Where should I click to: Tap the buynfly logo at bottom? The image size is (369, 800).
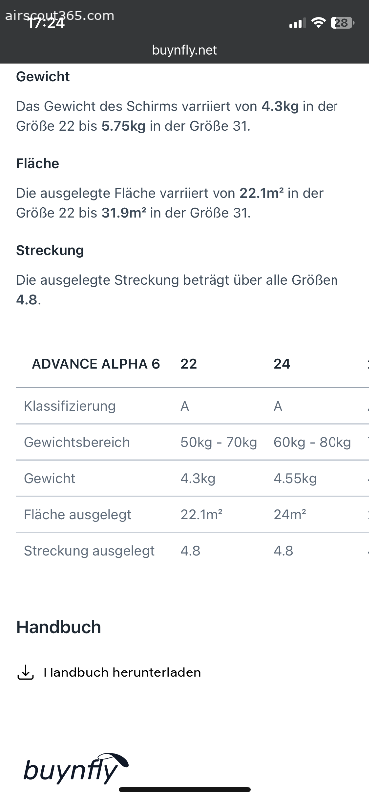coord(75,768)
